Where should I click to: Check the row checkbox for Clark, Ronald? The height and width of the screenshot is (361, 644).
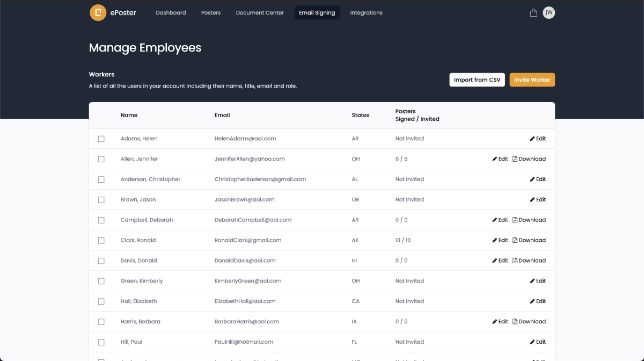(101, 240)
